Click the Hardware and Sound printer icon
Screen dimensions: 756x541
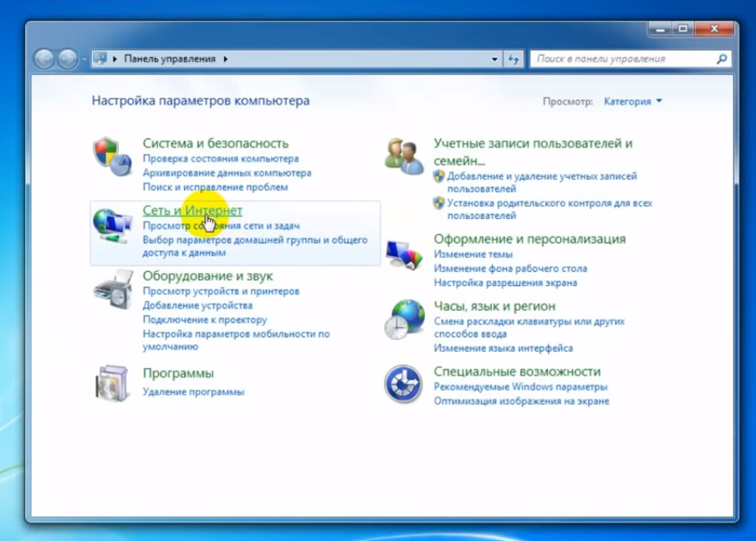click(112, 288)
